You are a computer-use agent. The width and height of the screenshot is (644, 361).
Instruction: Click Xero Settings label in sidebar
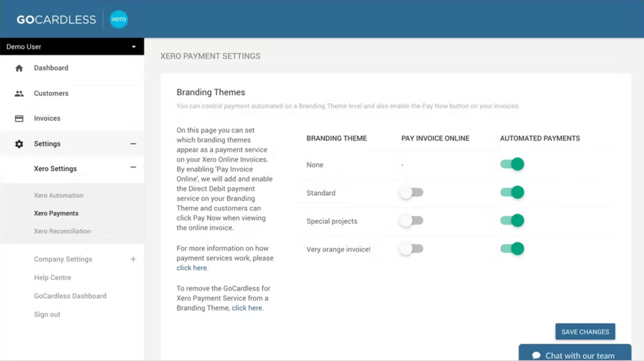click(55, 169)
